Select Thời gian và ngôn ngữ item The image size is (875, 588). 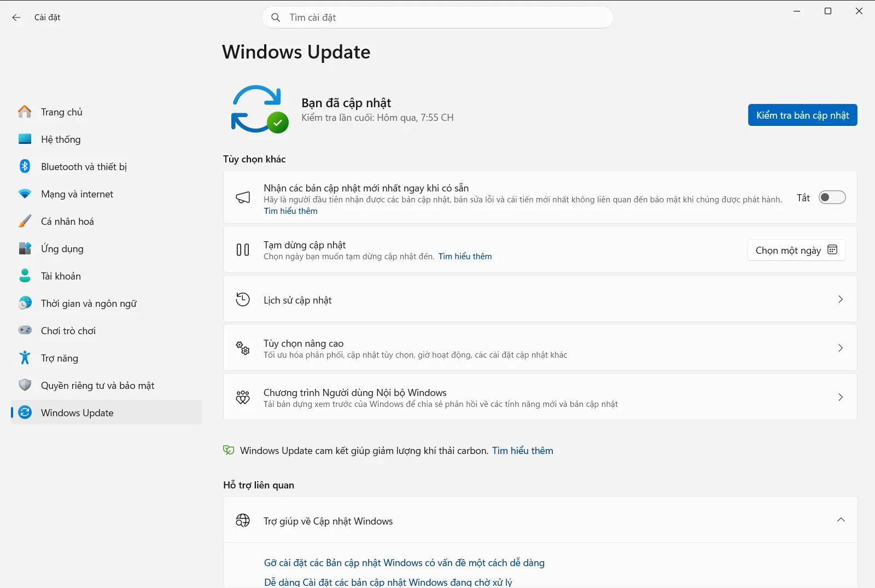[x=106, y=303]
